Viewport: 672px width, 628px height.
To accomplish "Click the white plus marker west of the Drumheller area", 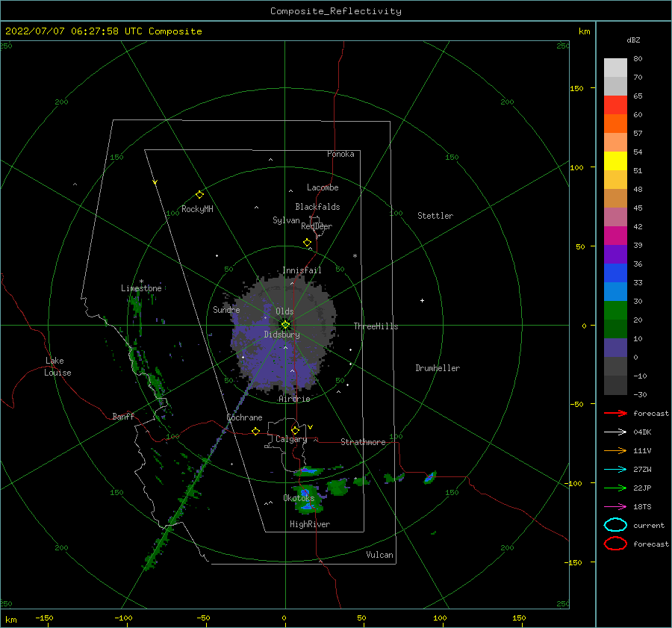I will (x=422, y=300).
